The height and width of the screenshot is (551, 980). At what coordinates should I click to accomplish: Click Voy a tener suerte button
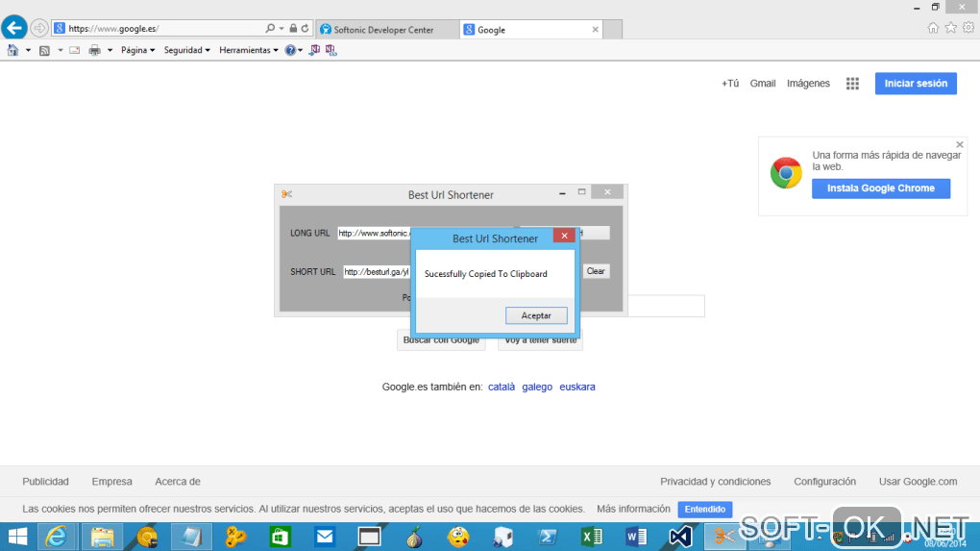coord(540,340)
